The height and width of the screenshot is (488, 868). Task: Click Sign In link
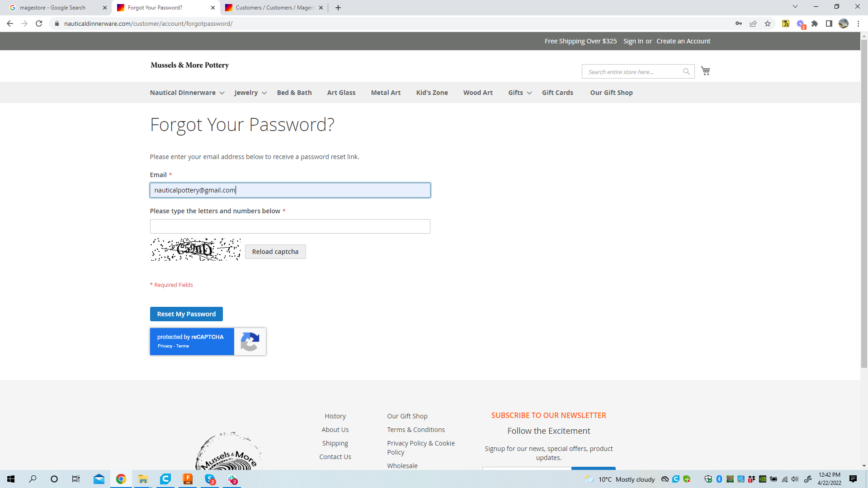[x=633, y=41]
